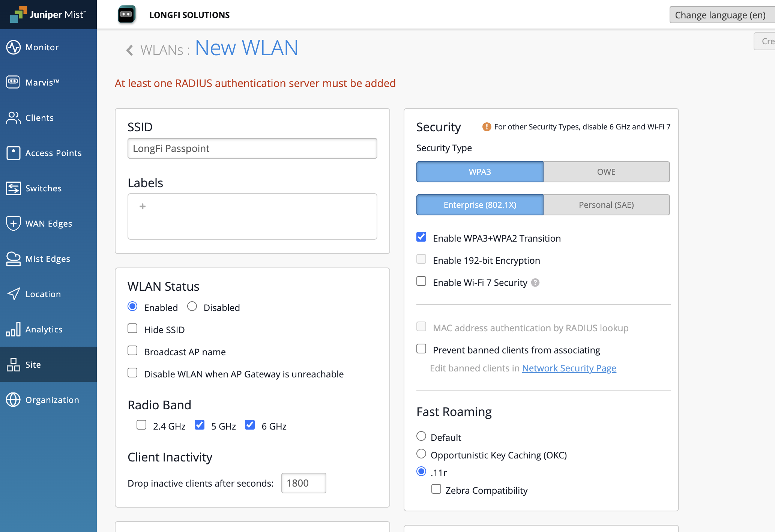775x532 pixels.
Task: Open the Site menu item
Action: pos(48,365)
